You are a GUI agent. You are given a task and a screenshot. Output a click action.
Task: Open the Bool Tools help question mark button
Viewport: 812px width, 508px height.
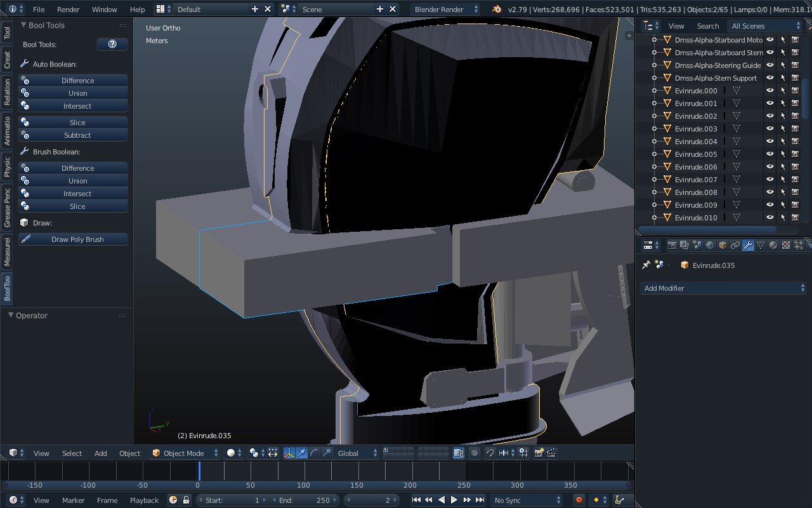tap(112, 44)
